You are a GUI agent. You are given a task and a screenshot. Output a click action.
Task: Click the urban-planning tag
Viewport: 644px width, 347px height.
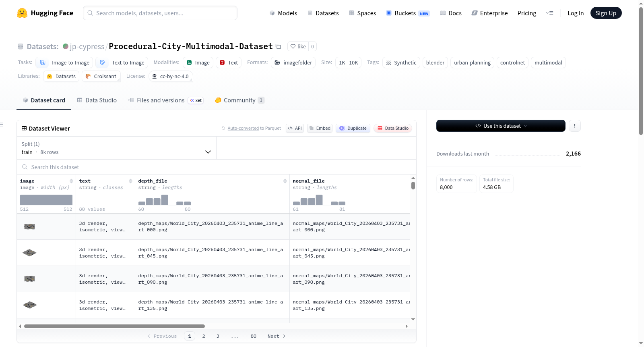point(472,62)
